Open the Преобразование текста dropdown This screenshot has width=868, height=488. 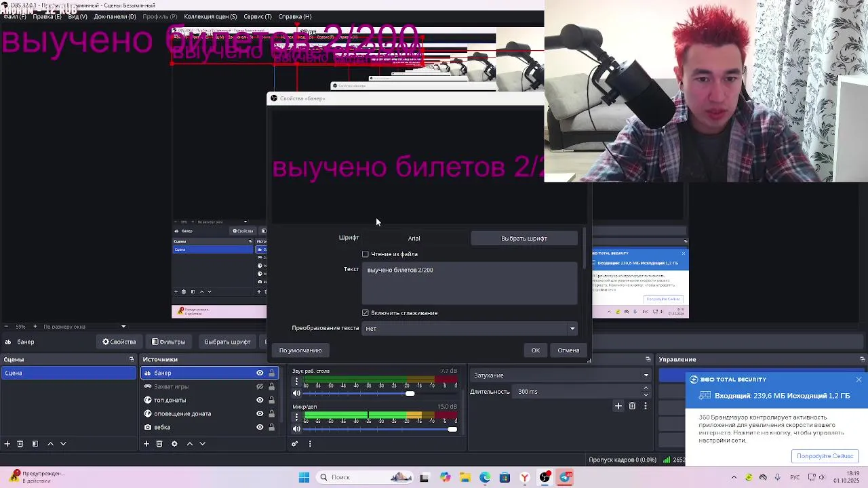click(x=471, y=329)
